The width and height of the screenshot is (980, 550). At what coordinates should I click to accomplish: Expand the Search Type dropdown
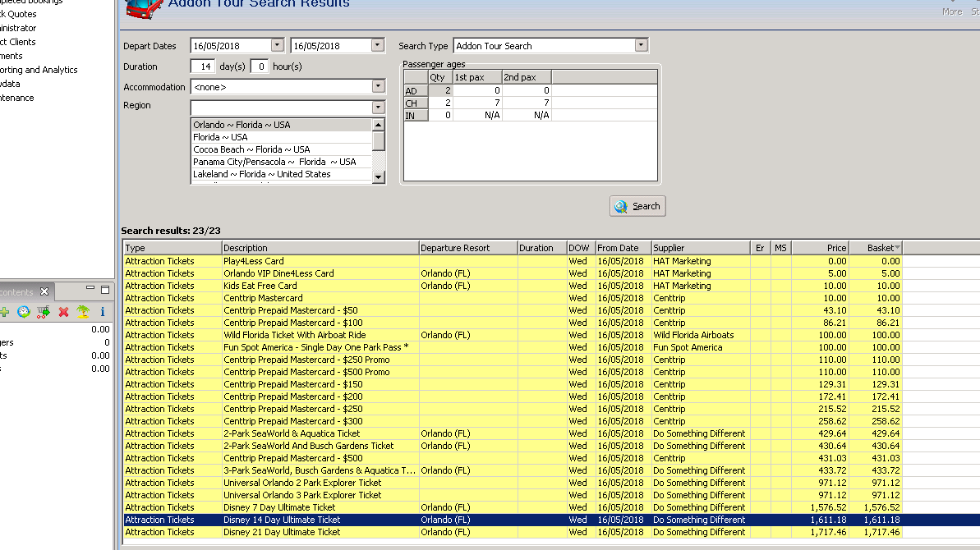641,46
